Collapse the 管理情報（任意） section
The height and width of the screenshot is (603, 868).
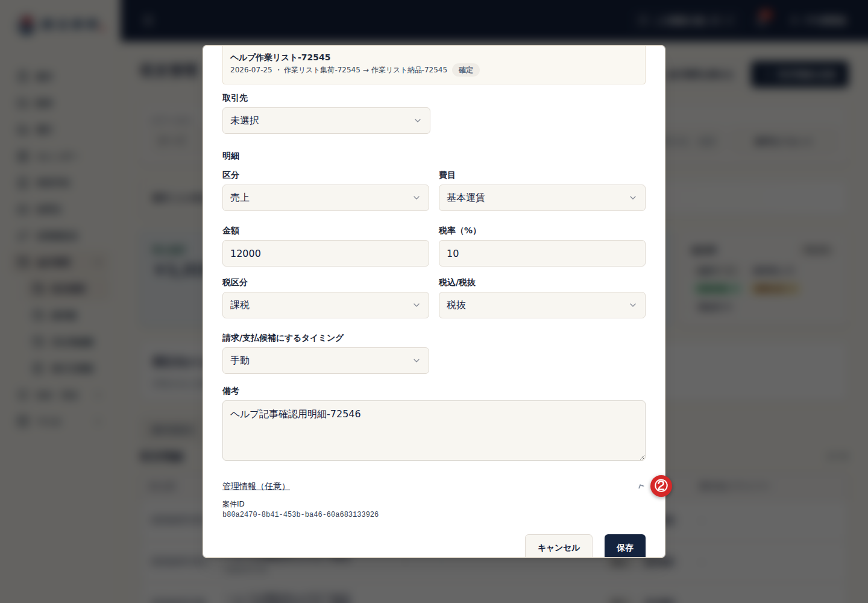coord(256,486)
